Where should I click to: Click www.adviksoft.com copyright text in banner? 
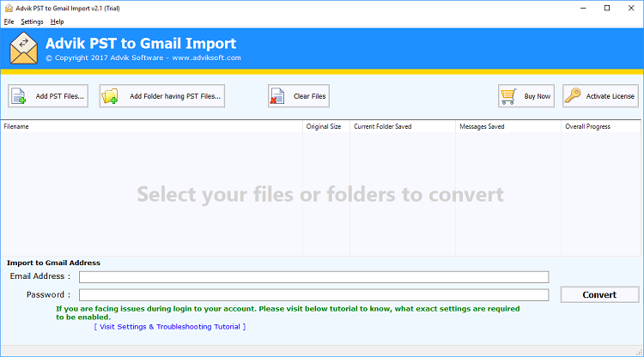coord(207,57)
